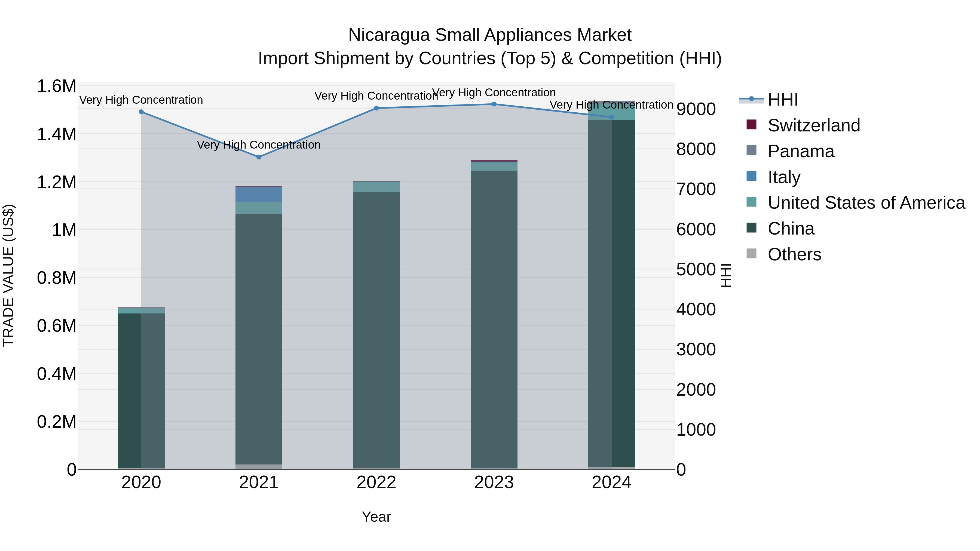
Task: Click the 9000 HHI axis label
Action: pos(696,109)
